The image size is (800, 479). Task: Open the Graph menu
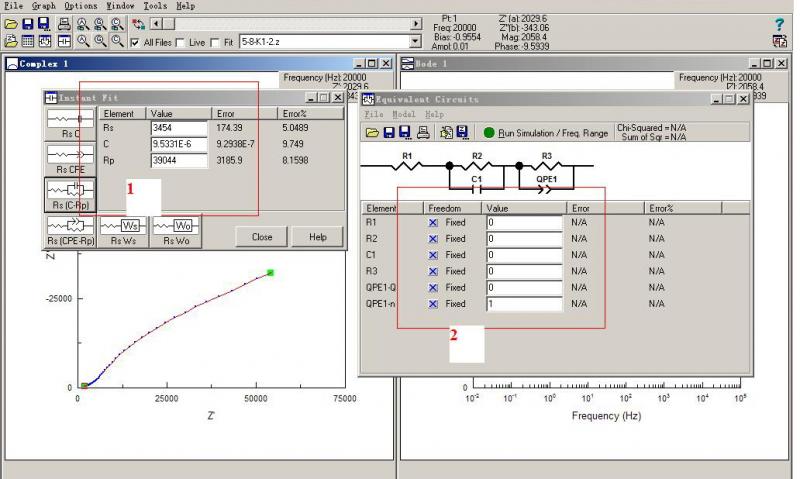click(x=43, y=6)
